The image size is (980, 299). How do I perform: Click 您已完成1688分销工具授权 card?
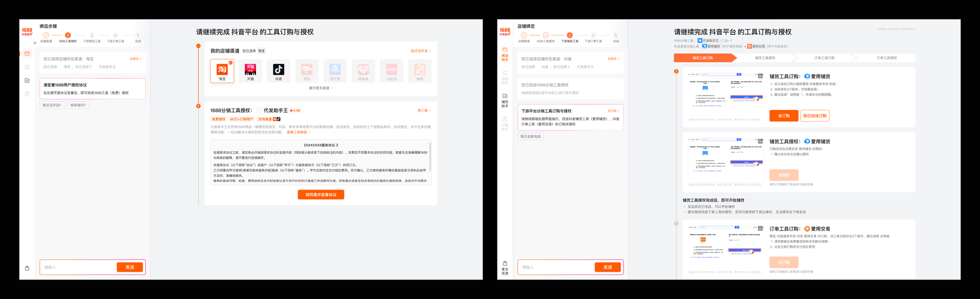pyautogui.click(x=570, y=89)
